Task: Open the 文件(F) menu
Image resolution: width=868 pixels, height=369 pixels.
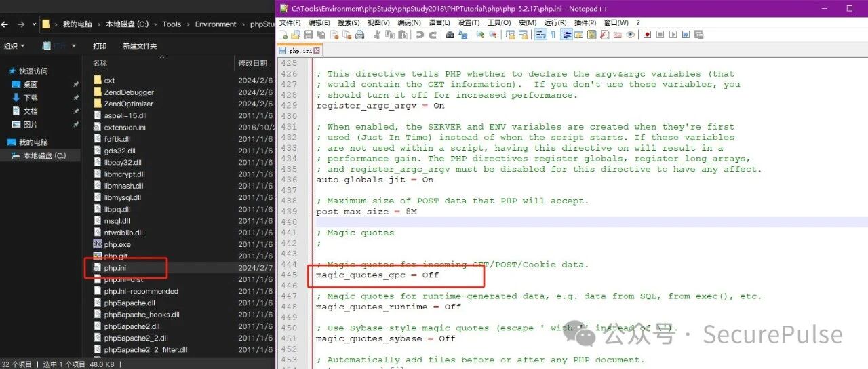Action: [290, 22]
